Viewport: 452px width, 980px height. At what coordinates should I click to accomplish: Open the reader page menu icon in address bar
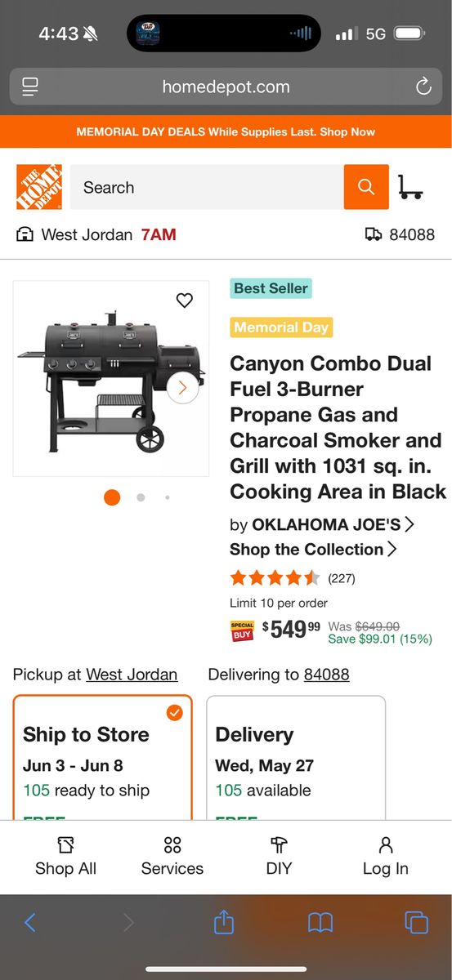click(30, 87)
